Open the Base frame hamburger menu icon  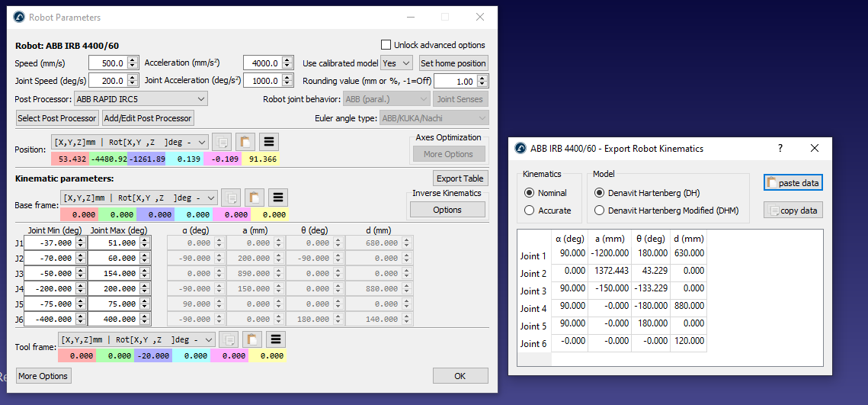[x=277, y=198]
